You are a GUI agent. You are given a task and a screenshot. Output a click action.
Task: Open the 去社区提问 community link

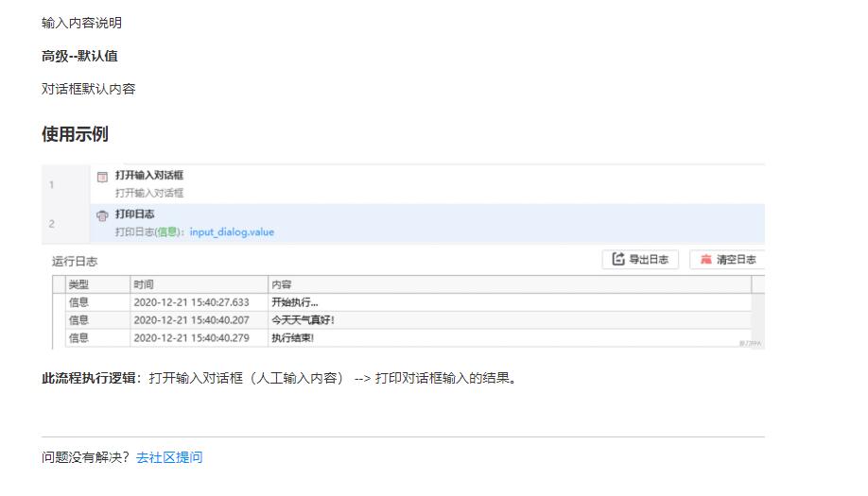[169, 457]
